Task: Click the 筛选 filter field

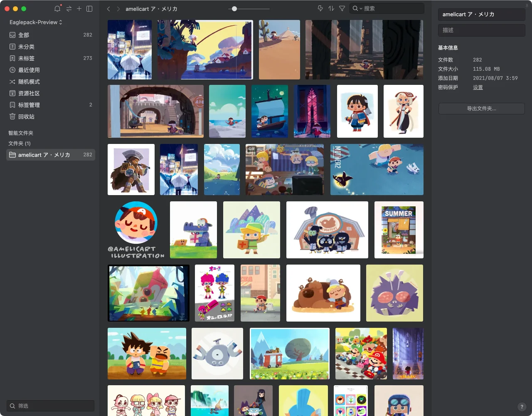Action: 51,406
